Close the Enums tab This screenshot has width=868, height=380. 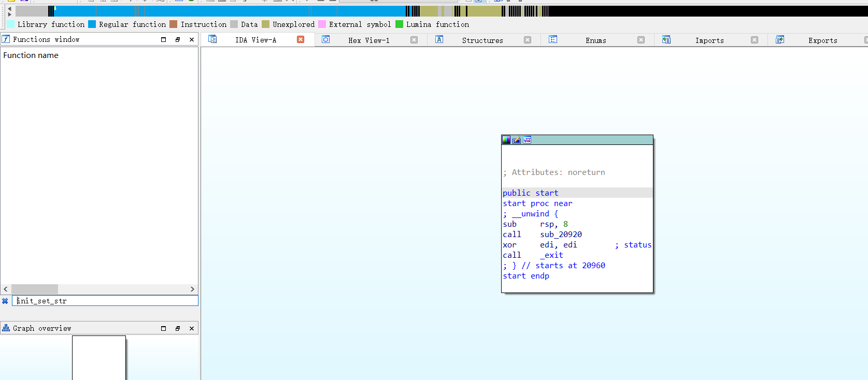641,40
